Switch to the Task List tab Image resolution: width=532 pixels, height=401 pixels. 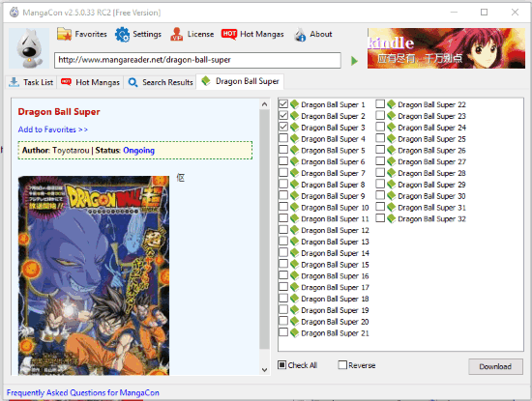31,82
